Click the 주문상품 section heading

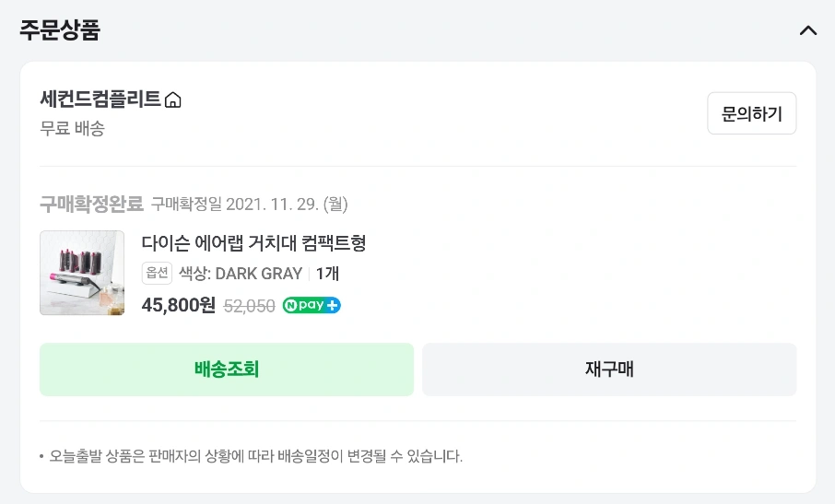click(x=60, y=29)
